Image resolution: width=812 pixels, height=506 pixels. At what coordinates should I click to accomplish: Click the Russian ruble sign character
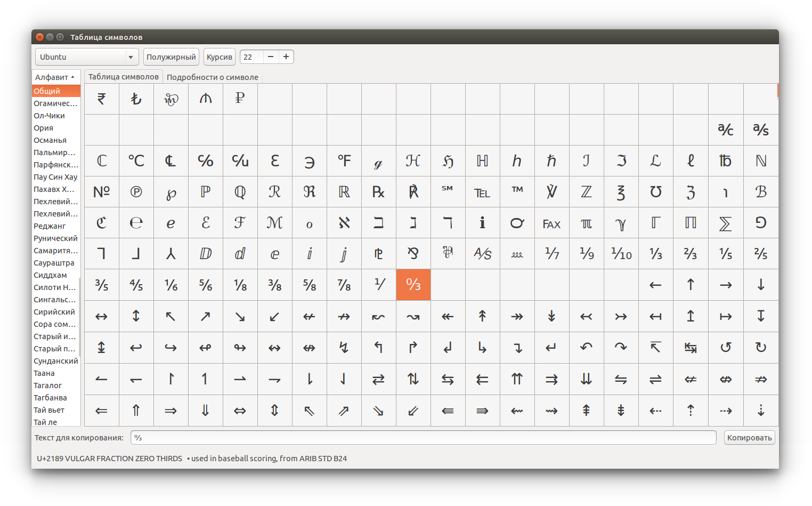click(240, 99)
